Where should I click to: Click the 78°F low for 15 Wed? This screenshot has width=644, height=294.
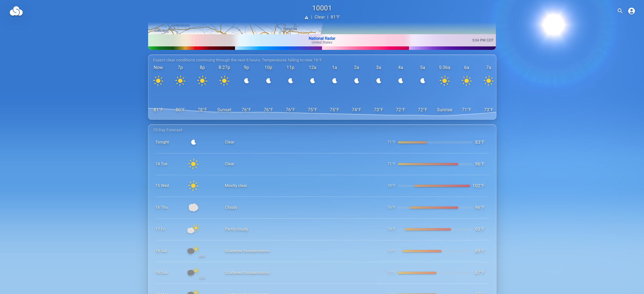[391, 186]
